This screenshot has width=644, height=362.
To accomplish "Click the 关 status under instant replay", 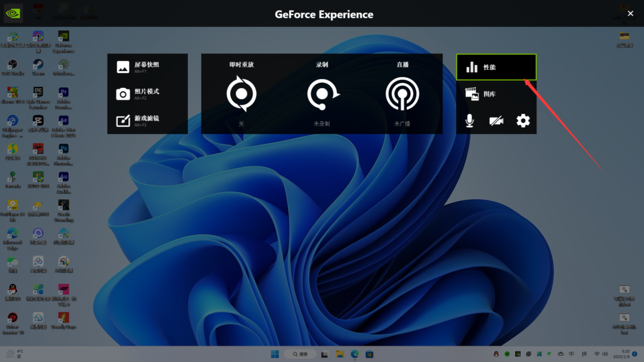I will tap(241, 124).
